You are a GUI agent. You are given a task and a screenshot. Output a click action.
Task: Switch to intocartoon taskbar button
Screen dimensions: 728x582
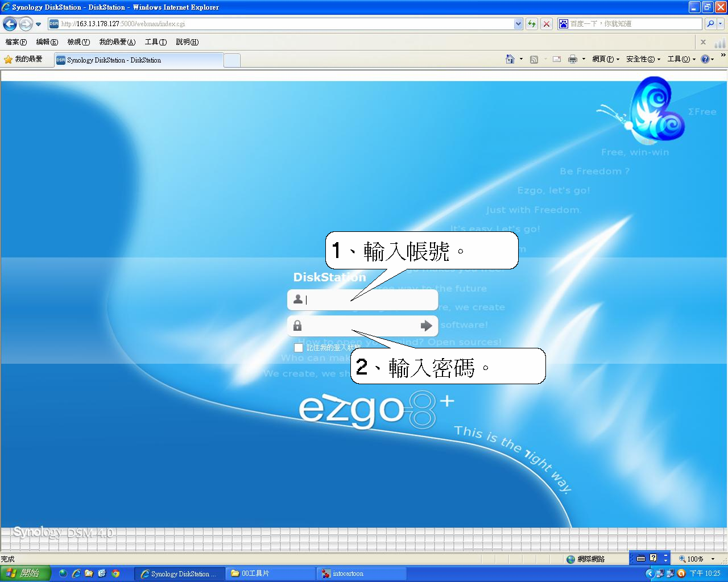click(x=362, y=573)
